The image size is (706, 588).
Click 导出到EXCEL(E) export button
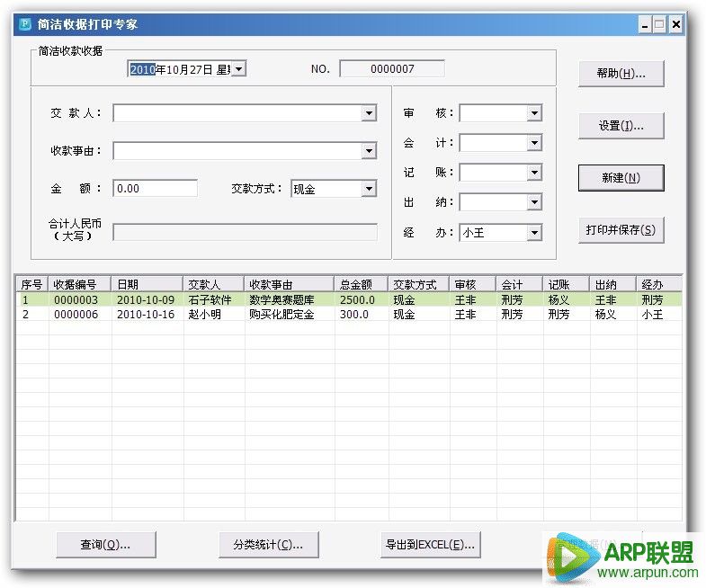[x=430, y=545]
